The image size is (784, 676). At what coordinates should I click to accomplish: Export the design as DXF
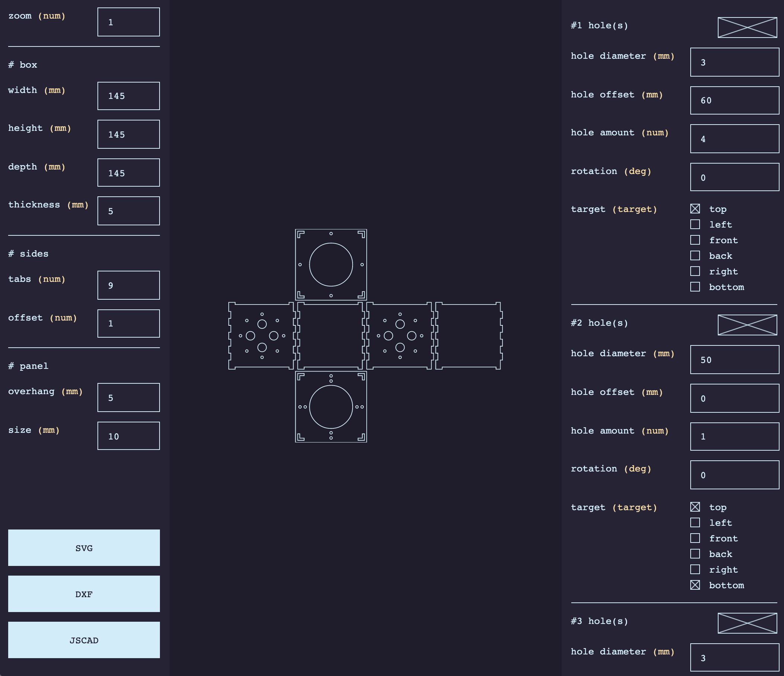84,594
